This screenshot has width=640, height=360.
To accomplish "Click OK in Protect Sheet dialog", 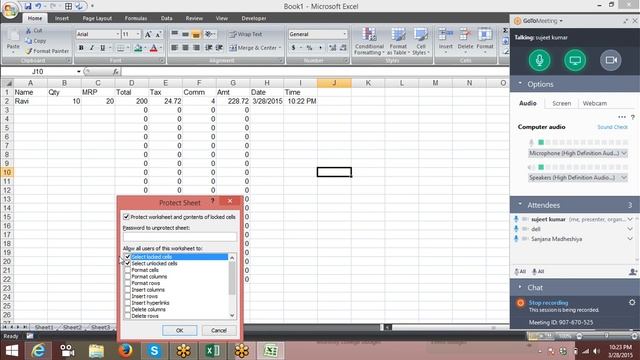I will pyautogui.click(x=180, y=330).
